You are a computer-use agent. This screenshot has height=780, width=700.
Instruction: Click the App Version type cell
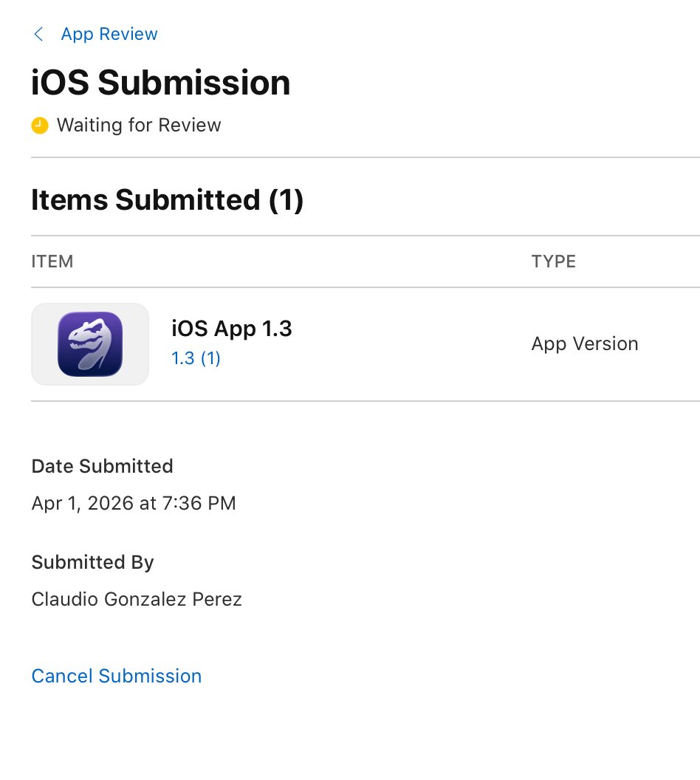point(585,343)
